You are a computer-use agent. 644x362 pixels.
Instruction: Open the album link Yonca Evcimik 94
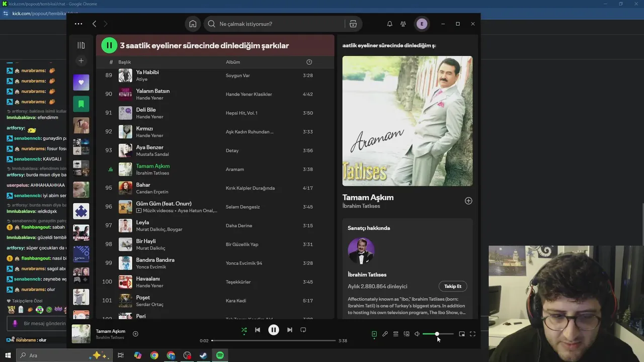[244, 263]
